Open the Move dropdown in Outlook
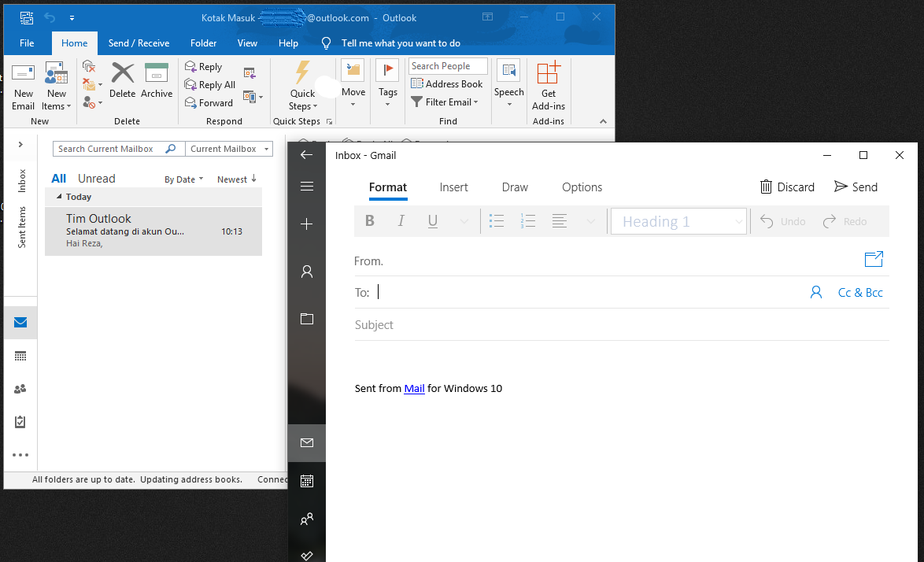This screenshot has width=924, height=562. coord(353,83)
